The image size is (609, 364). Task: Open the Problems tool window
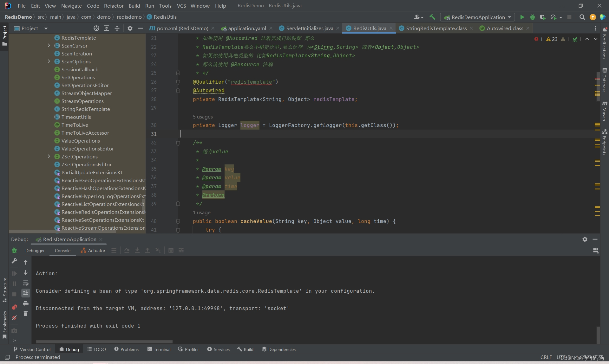[126, 349]
